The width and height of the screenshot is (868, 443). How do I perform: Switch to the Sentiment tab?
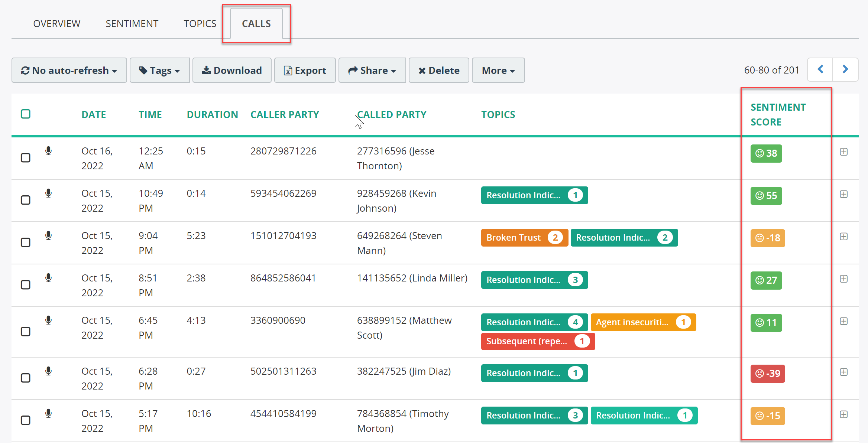point(132,24)
